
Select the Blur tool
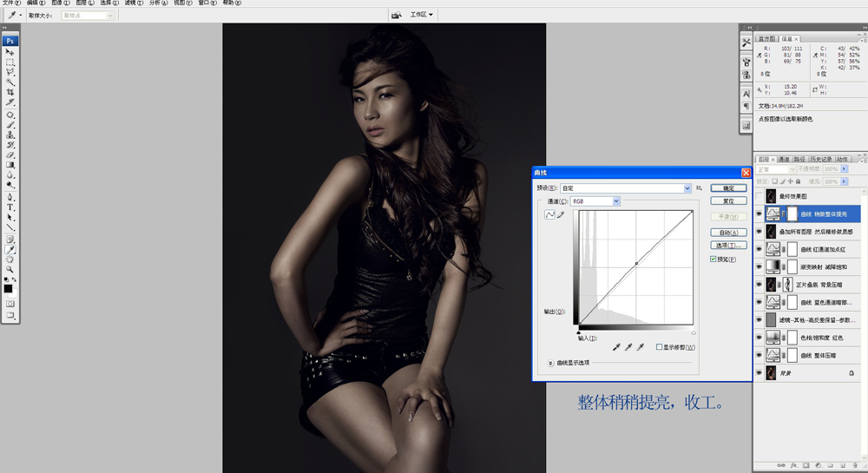(x=10, y=174)
